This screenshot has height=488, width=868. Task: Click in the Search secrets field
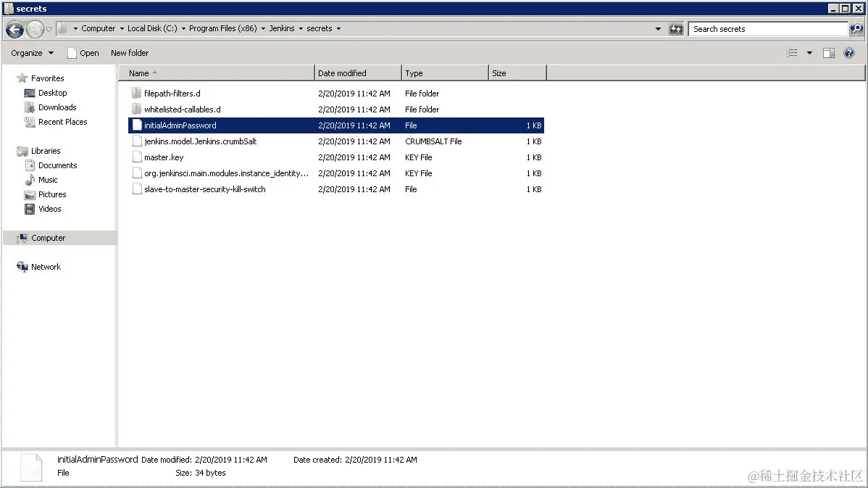pos(769,29)
